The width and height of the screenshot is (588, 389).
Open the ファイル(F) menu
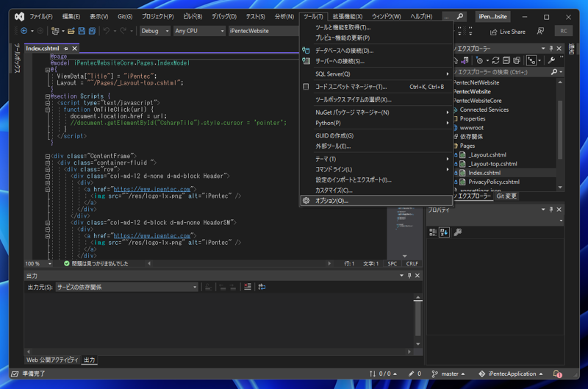click(x=41, y=16)
